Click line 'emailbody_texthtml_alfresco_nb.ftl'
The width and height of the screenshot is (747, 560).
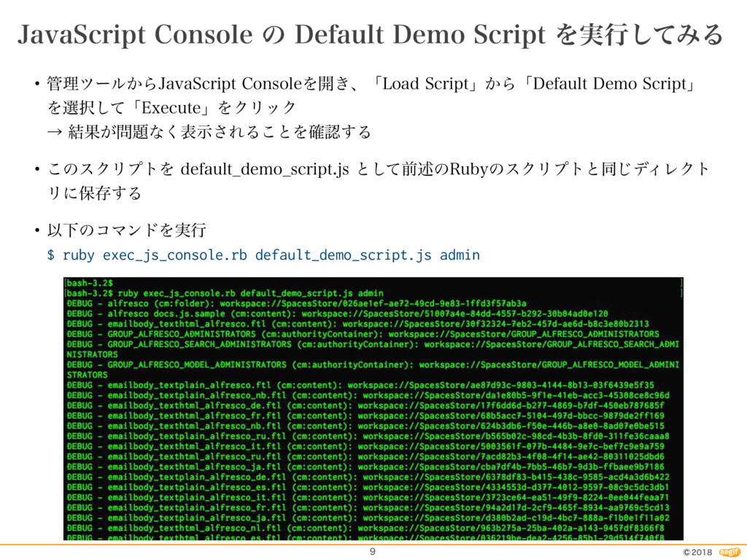pos(365,426)
